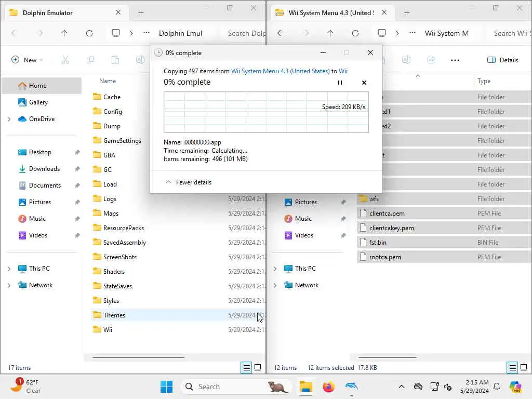Expand the OneDrive node in the Dolphin sidebar

9,119
